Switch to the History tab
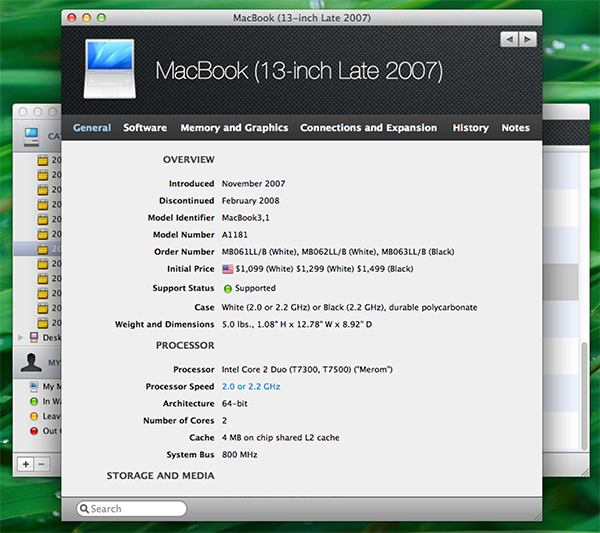Screen dimensions: 600x533 (x=471, y=128)
